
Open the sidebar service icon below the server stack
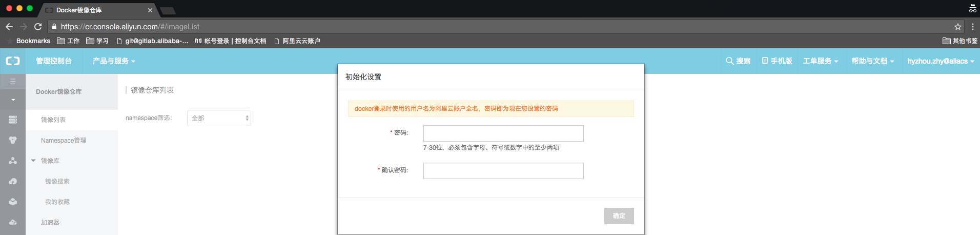13,140
